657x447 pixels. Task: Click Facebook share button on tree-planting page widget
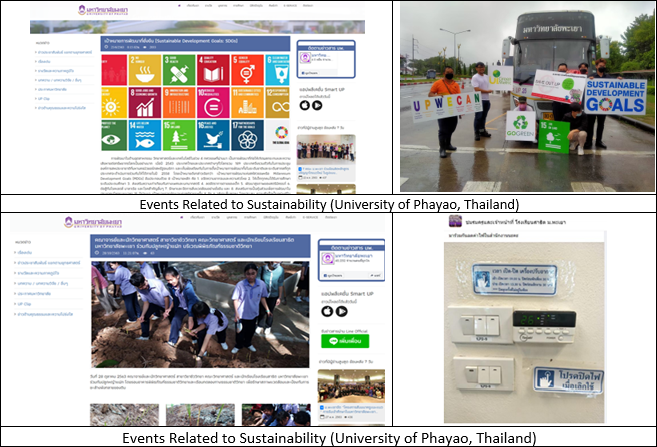tap(375, 276)
